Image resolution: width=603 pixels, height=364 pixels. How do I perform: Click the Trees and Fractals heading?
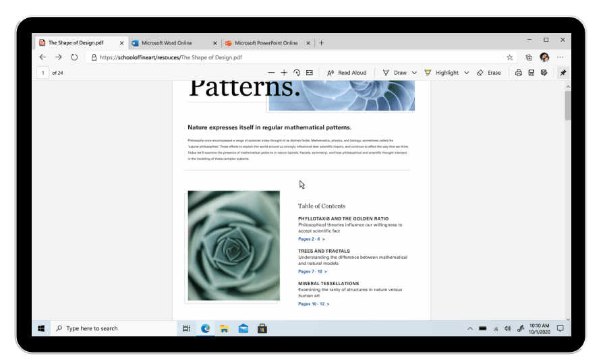(x=324, y=251)
